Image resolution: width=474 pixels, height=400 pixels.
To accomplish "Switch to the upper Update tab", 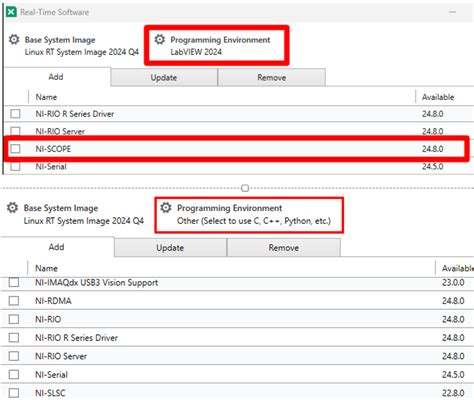I will coord(164,77).
